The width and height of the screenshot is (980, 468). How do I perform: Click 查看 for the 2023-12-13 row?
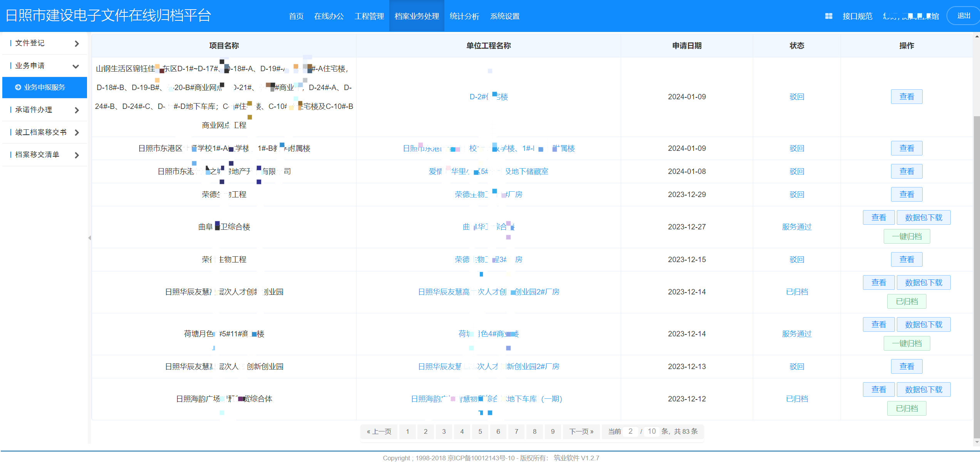(x=906, y=366)
